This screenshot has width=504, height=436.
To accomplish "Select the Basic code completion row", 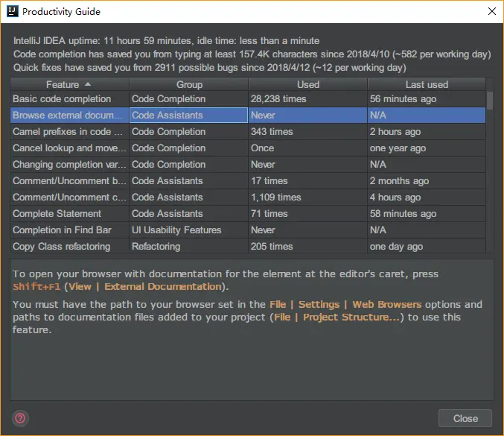I will [x=248, y=99].
